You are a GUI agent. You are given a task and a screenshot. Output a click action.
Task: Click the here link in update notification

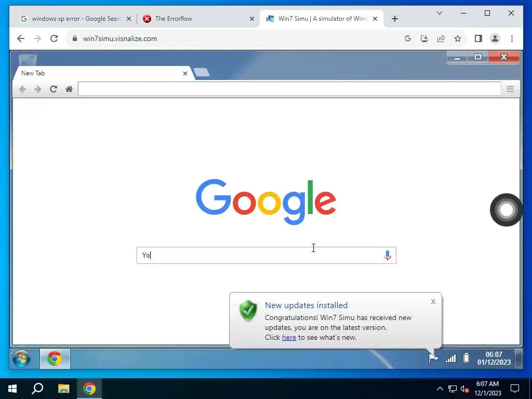289,337
